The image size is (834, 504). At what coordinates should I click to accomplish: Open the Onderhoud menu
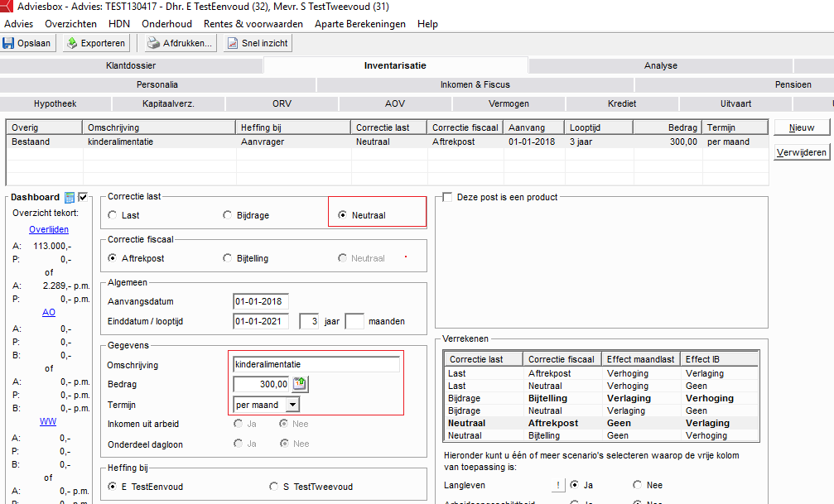click(166, 24)
